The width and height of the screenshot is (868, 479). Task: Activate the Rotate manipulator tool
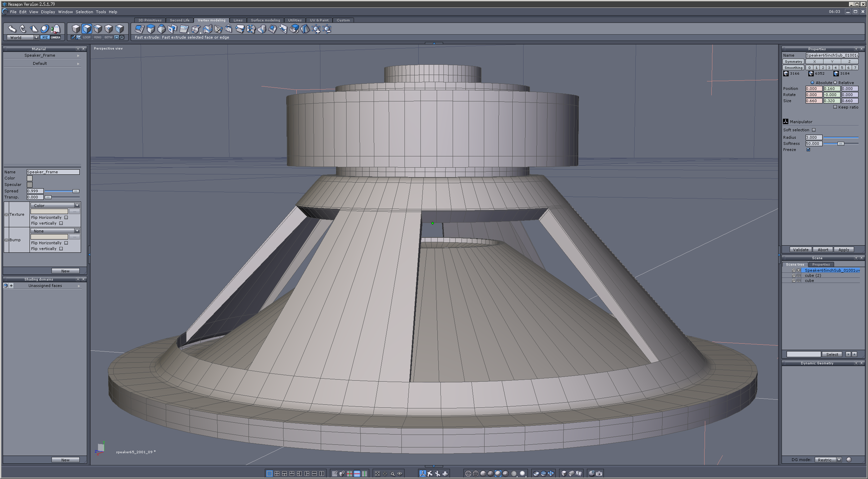23,29
